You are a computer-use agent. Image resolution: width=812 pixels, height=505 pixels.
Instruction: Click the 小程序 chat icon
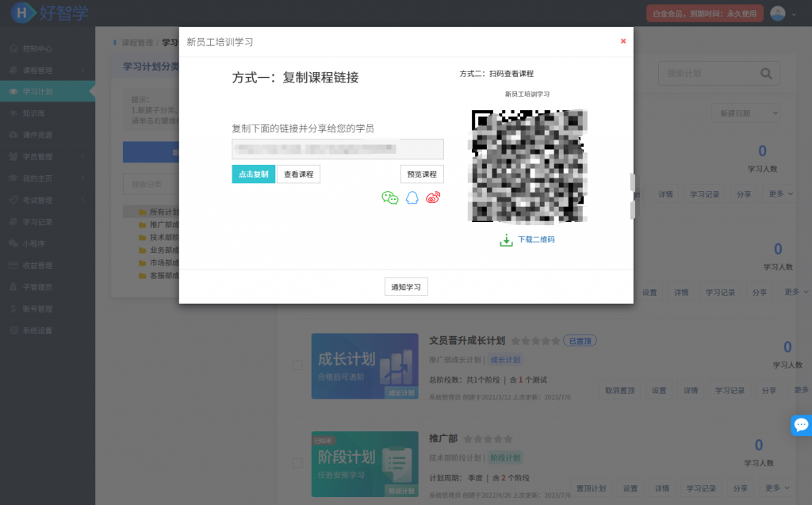click(x=13, y=243)
